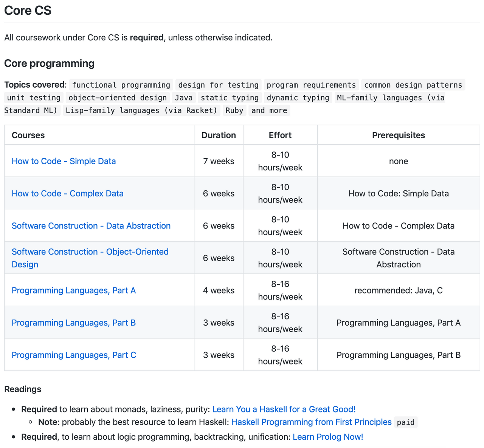Click the Readings heading
The height and width of the screenshot is (448, 484).
point(23,389)
